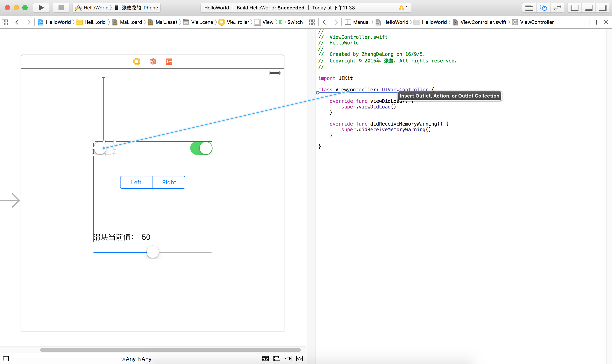Open Mai...oard storyboard breadcrumb
Screen dimensions: 612x364
pos(127,22)
